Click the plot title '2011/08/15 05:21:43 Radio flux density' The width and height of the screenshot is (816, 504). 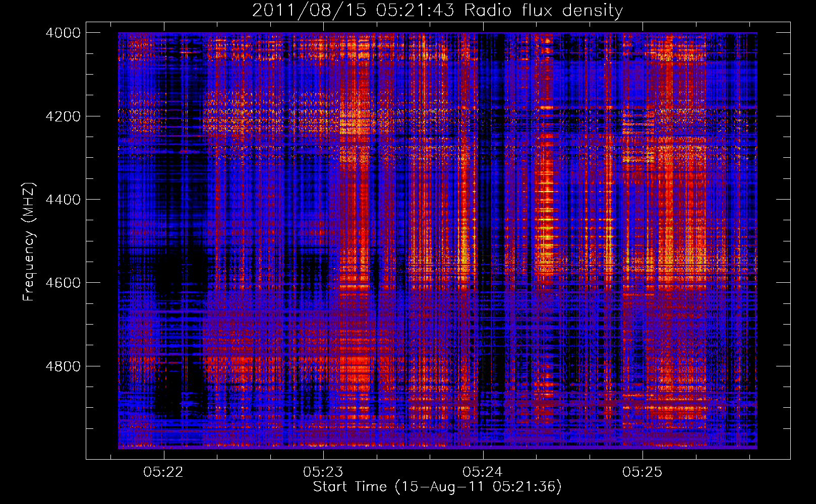tap(437, 11)
